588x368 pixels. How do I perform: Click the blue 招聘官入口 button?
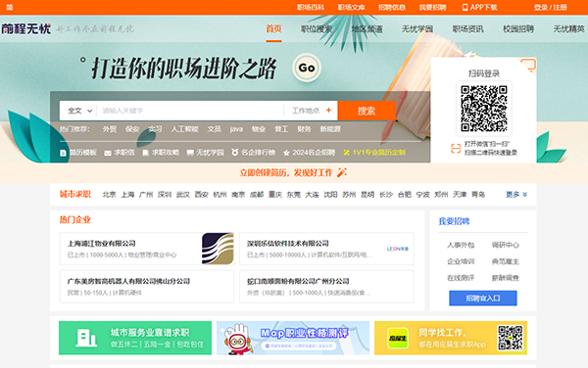pos(483,298)
